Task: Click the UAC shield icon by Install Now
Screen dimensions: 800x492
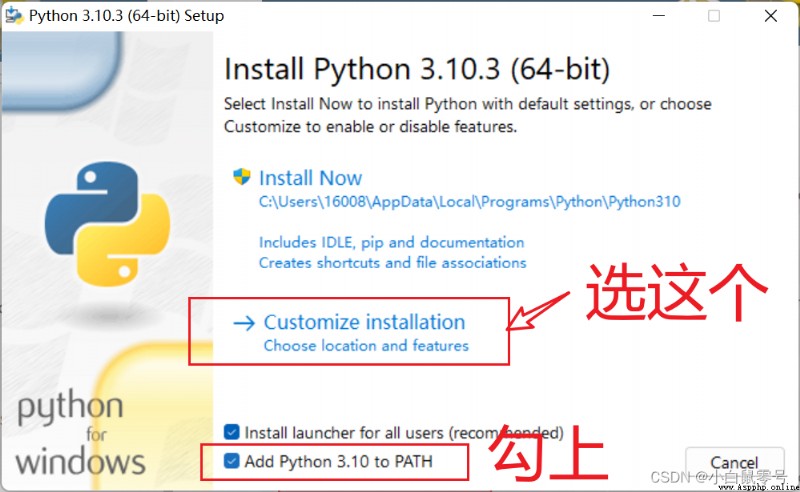Action: [x=241, y=177]
